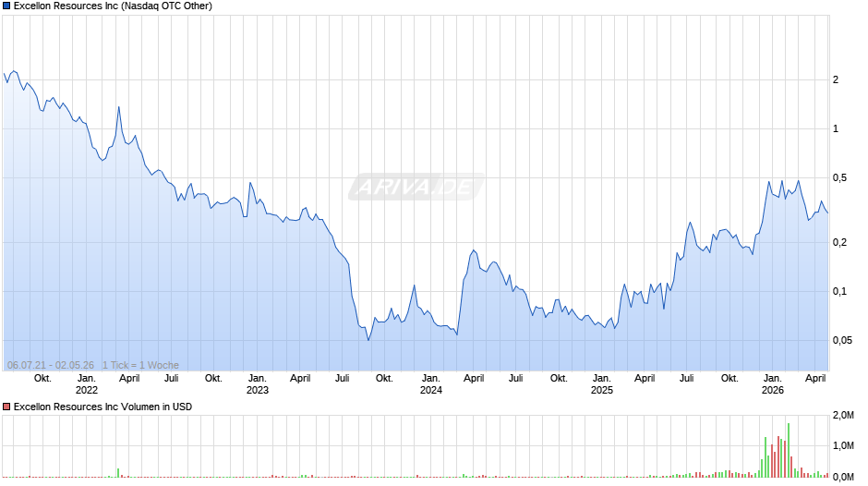Screen dimensions: 868x486
Task: Click the 'Jan. 2024' time axis label
Action: click(431, 384)
